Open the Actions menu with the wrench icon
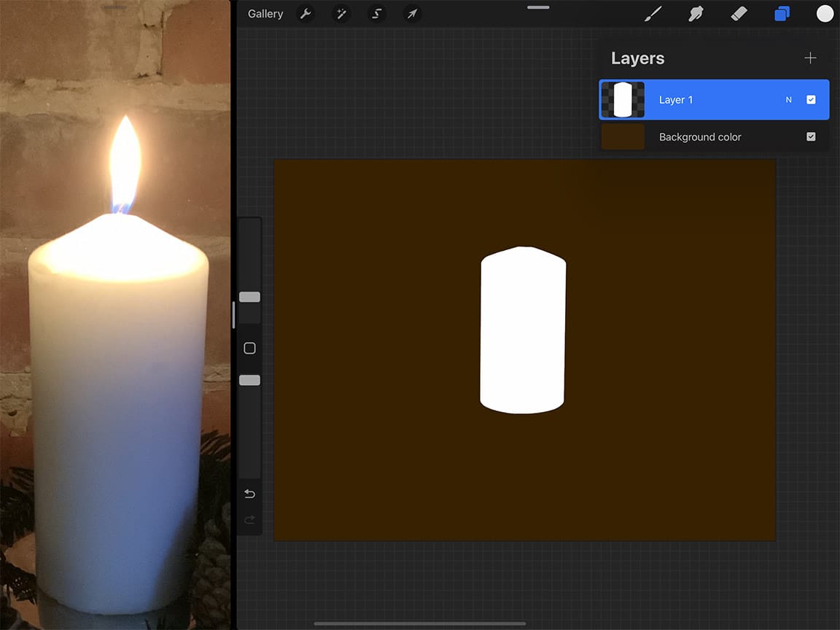The image size is (840, 630). (306, 13)
